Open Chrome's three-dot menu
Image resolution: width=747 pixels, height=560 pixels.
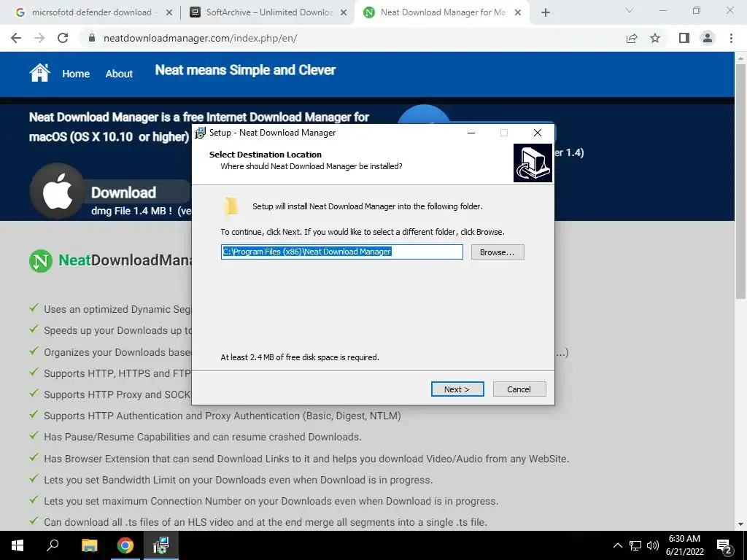731,38
